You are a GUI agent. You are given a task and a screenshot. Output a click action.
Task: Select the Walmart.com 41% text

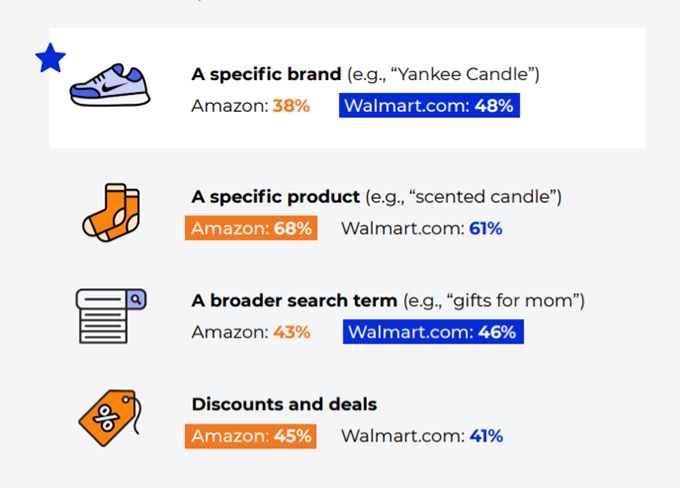(422, 436)
